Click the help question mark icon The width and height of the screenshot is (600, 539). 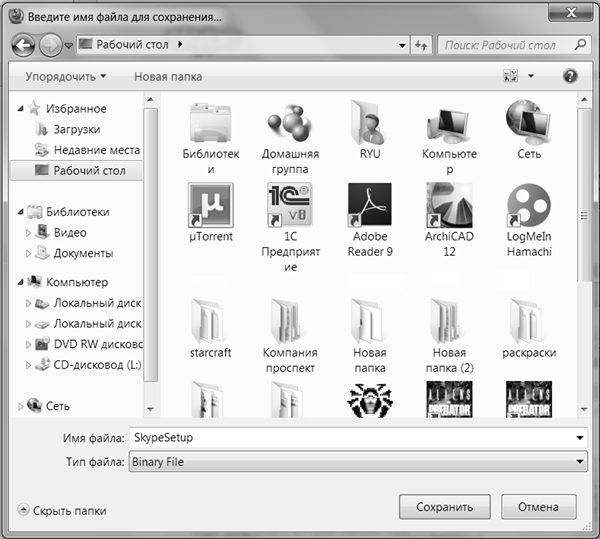coord(571,76)
